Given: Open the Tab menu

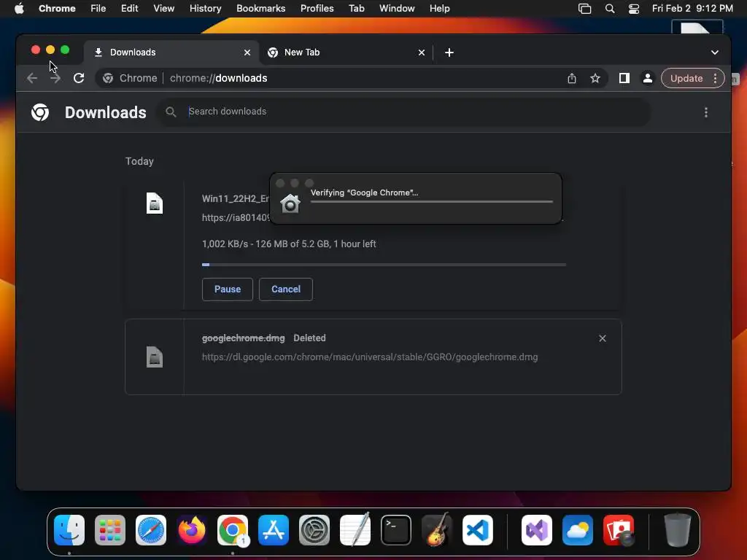Looking at the screenshot, I should pyautogui.click(x=357, y=9).
